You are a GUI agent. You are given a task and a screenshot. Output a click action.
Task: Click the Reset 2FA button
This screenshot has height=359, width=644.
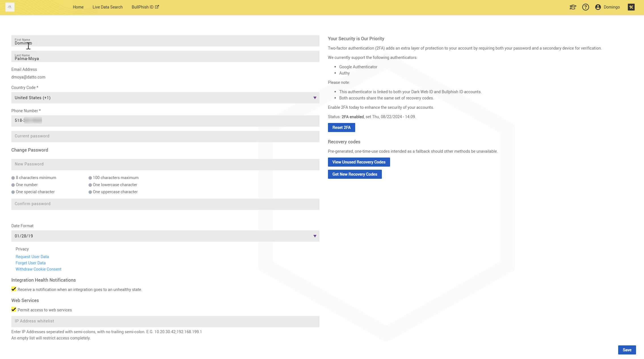tap(341, 128)
